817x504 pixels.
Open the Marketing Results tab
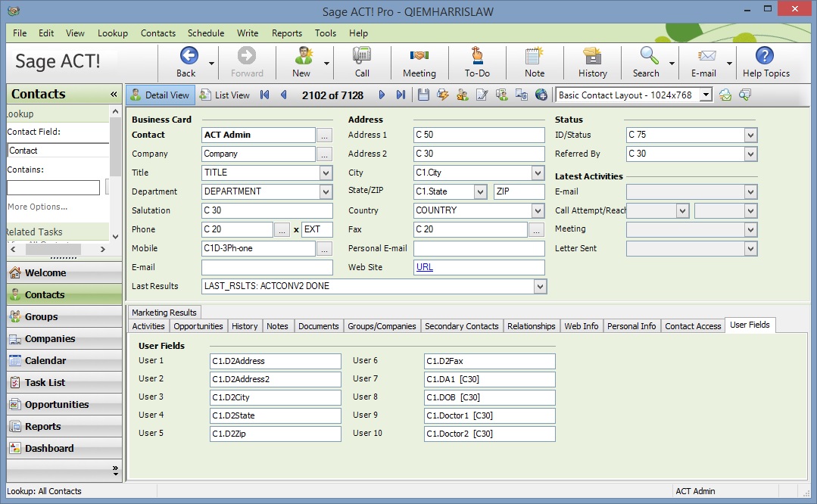[x=164, y=312]
